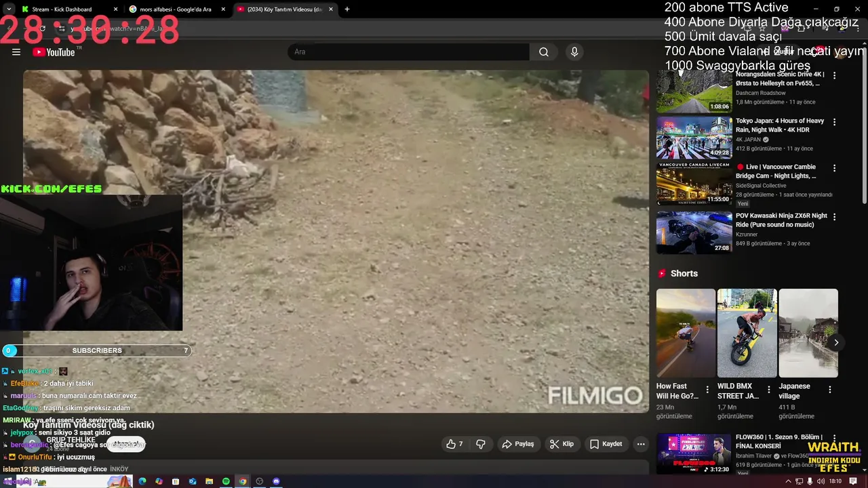Open the Paylaş share option

518,444
